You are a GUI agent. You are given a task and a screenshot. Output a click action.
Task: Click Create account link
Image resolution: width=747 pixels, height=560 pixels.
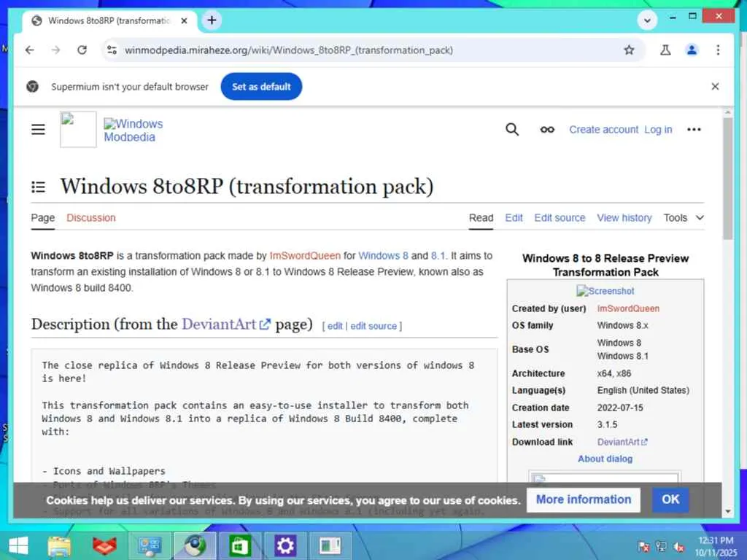pyautogui.click(x=603, y=130)
